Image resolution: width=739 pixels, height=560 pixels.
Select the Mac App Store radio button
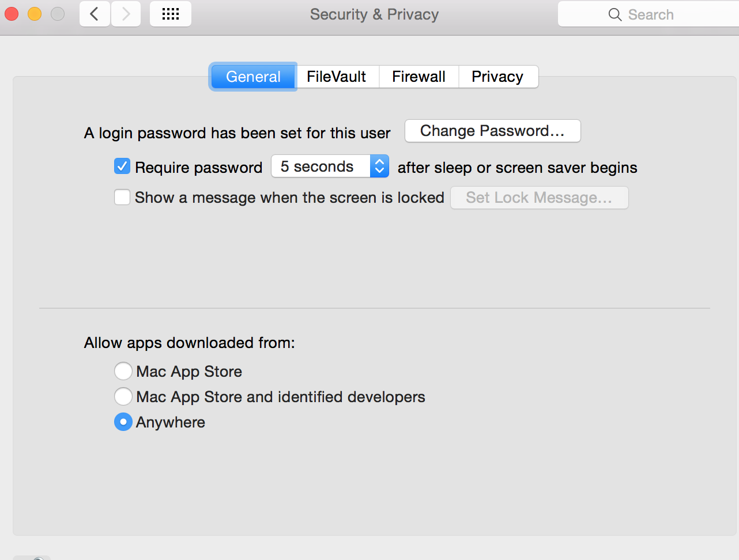pos(123,371)
